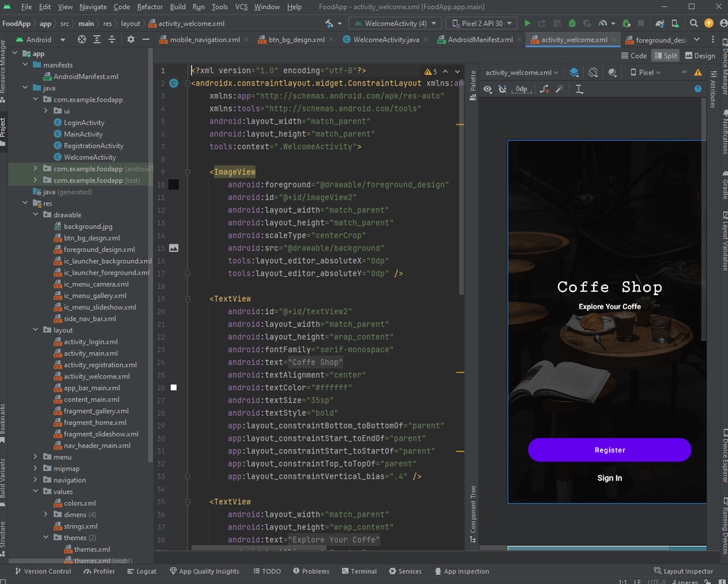Open the WelcomeActivity run configuration dropdown

[395, 24]
